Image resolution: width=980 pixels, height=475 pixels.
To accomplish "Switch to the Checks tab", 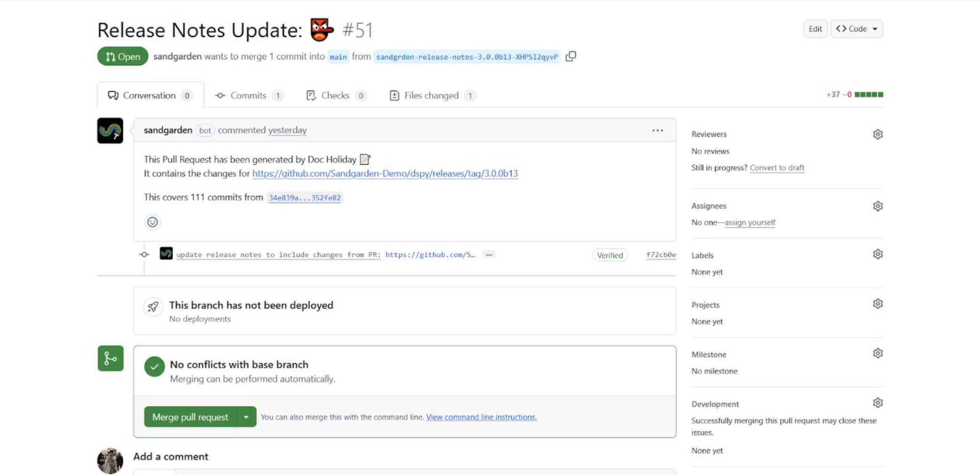I will point(336,95).
